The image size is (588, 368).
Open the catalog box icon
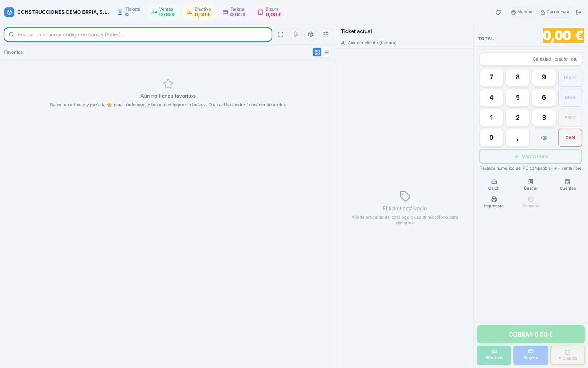click(x=311, y=35)
